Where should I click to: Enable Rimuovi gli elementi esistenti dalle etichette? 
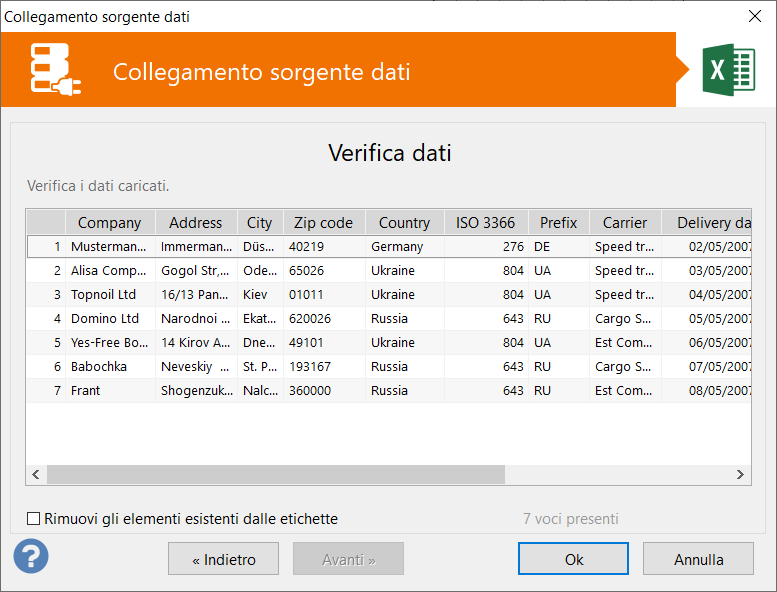click(33, 519)
